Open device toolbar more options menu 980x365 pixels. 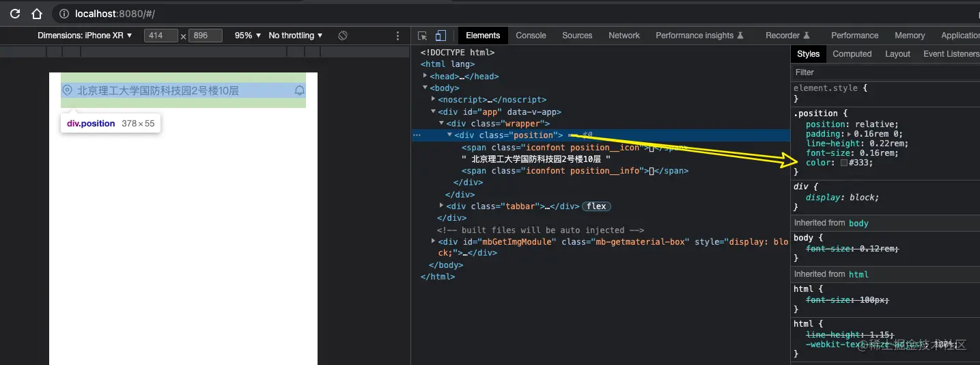pos(398,36)
